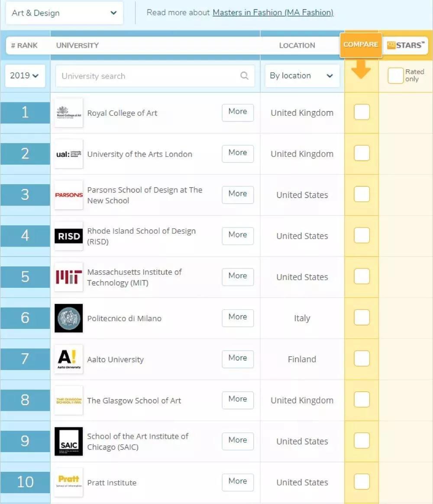Click rank number 10 cell
433x504 pixels.
coord(25,482)
